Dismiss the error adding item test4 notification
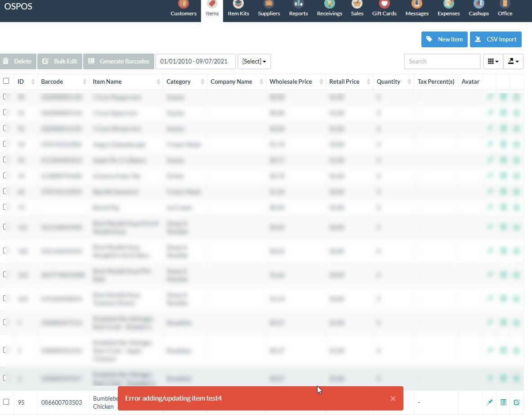 pyautogui.click(x=393, y=398)
